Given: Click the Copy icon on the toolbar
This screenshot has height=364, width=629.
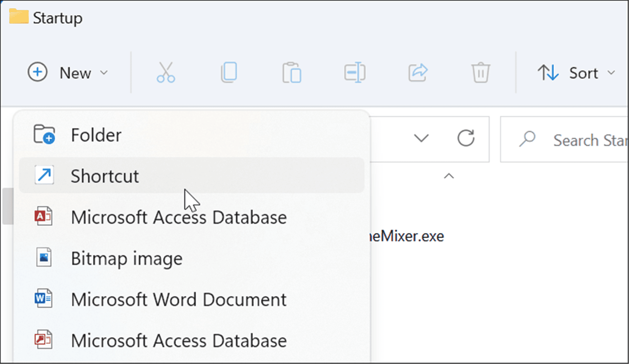Looking at the screenshot, I should tap(228, 72).
